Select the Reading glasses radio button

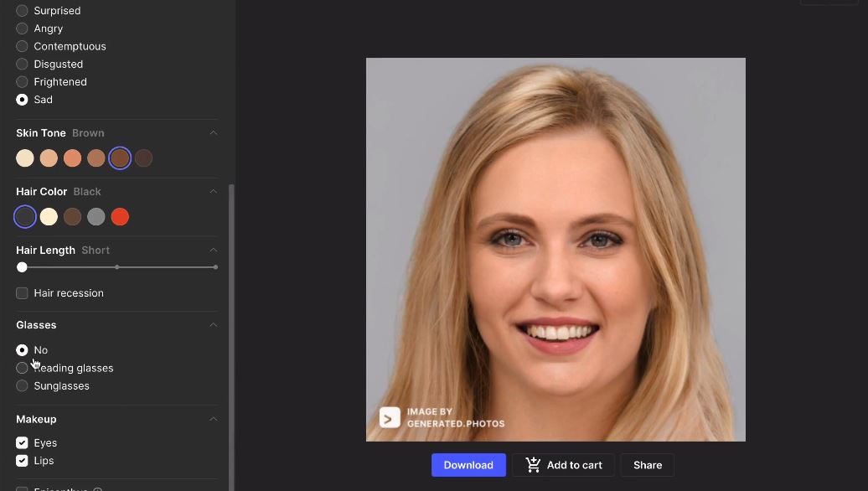22,368
